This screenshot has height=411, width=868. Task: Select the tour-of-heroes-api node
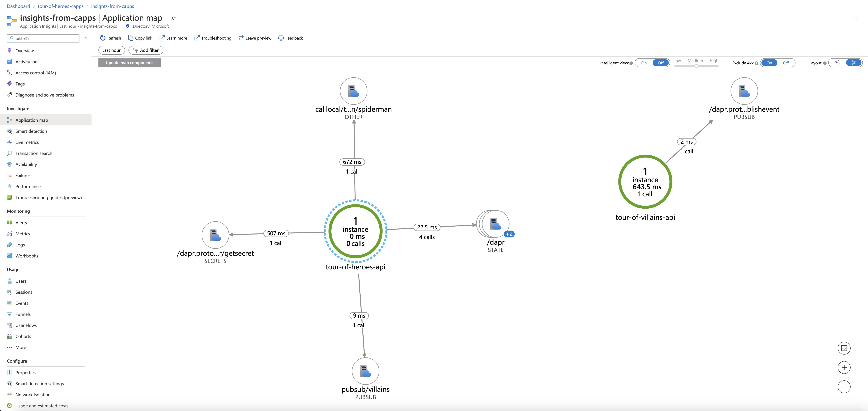pyautogui.click(x=355, y=231)
